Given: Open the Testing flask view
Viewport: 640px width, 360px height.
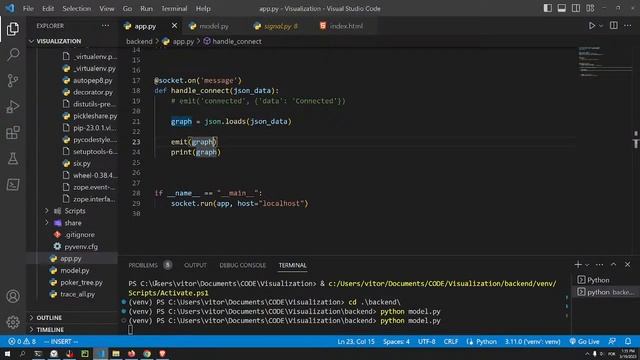Looking at the screenshot, I should 13,158.
